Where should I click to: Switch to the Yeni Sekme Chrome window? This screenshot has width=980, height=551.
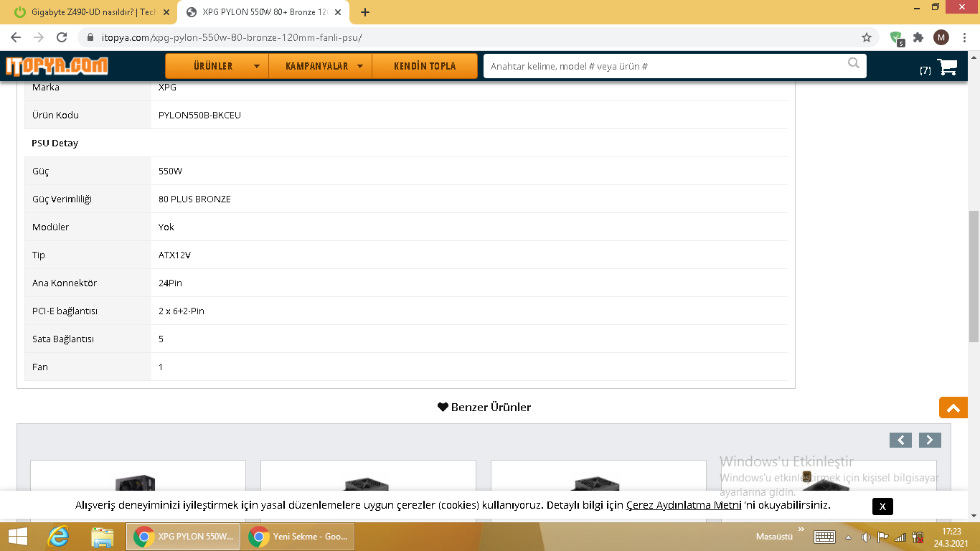click(298, 536)
